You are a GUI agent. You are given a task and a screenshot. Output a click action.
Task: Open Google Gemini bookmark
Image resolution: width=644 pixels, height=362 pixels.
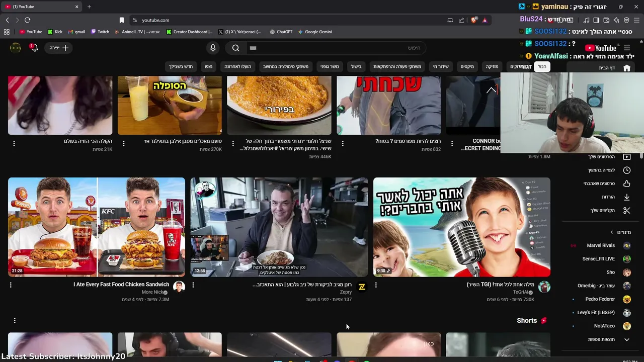coord(315,32)
